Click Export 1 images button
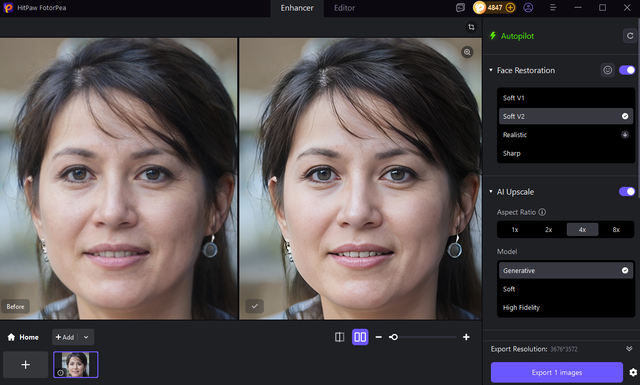Screen dimensions: 640x385 point(557,372)
